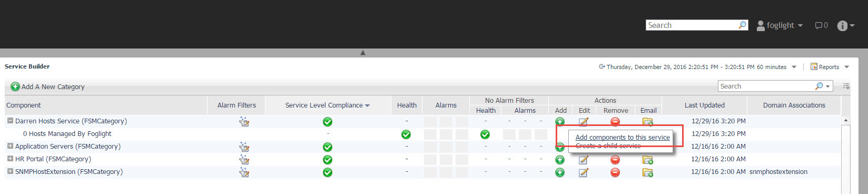Open alarm filter for Darren Hosts Service
This screenshot has width=868, height=194.
click(x=244, y=122)
